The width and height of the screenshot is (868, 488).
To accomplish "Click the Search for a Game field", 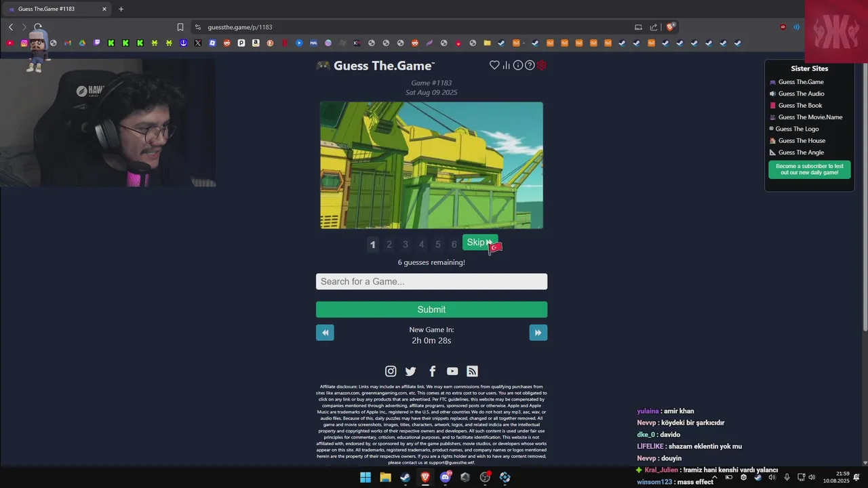I will tap(431, 281).
